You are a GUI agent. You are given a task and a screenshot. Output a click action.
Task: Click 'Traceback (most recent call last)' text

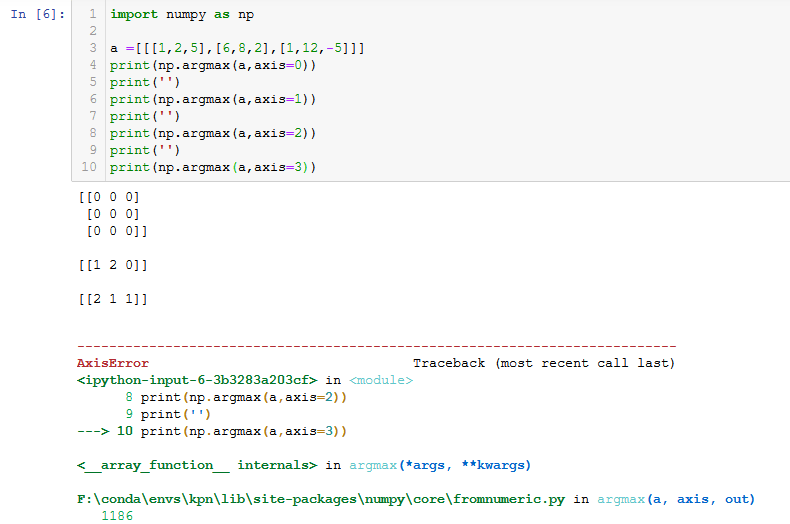point(544,363)
